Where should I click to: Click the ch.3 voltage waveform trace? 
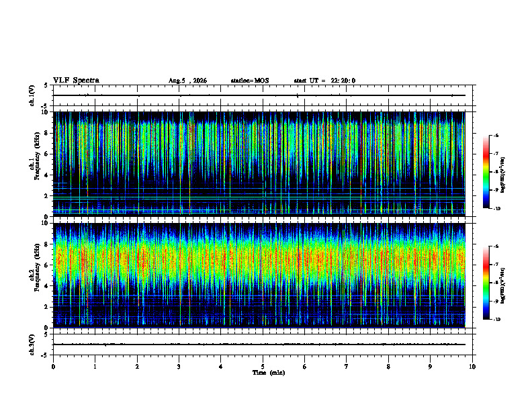[259, 345]
